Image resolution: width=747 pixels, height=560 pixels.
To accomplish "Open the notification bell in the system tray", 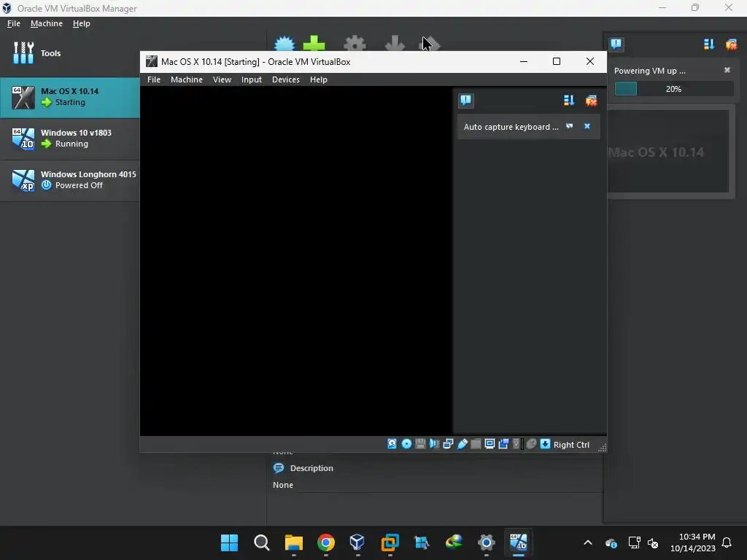I will tap(727, 542).
